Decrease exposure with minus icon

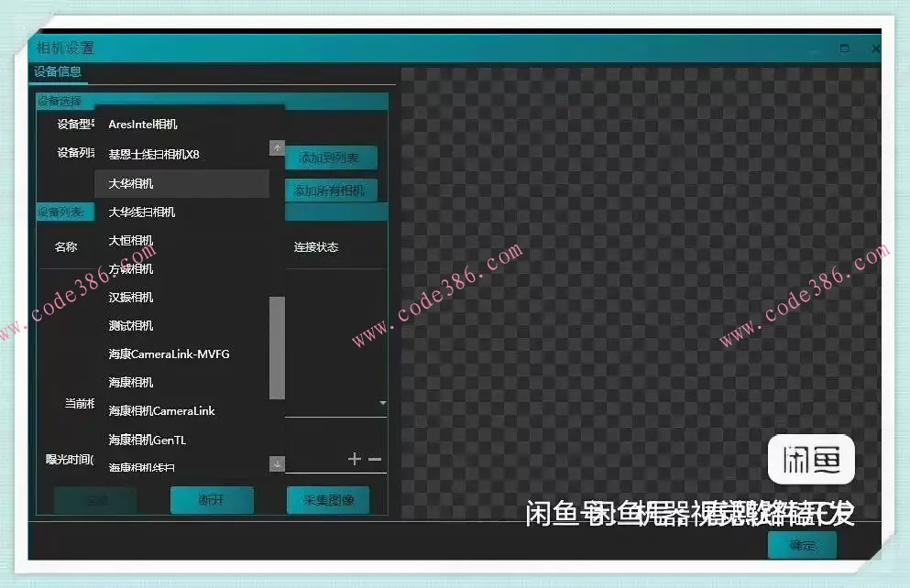[x=375, y=459]
